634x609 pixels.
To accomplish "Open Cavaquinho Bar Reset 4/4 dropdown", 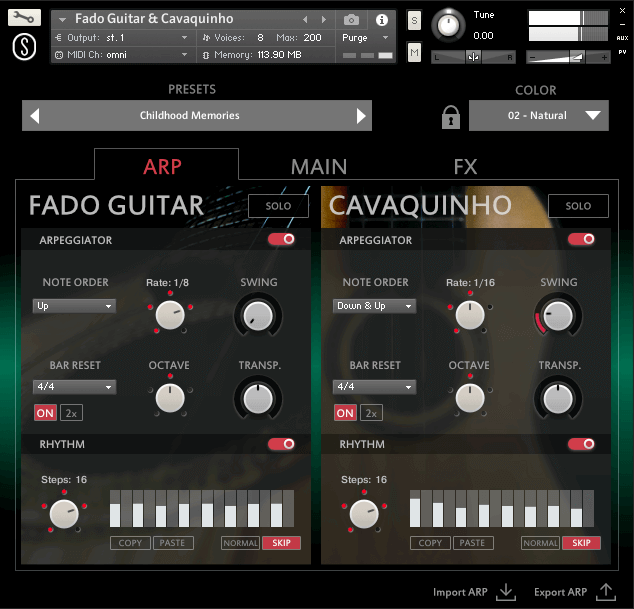I will [374, 387].
